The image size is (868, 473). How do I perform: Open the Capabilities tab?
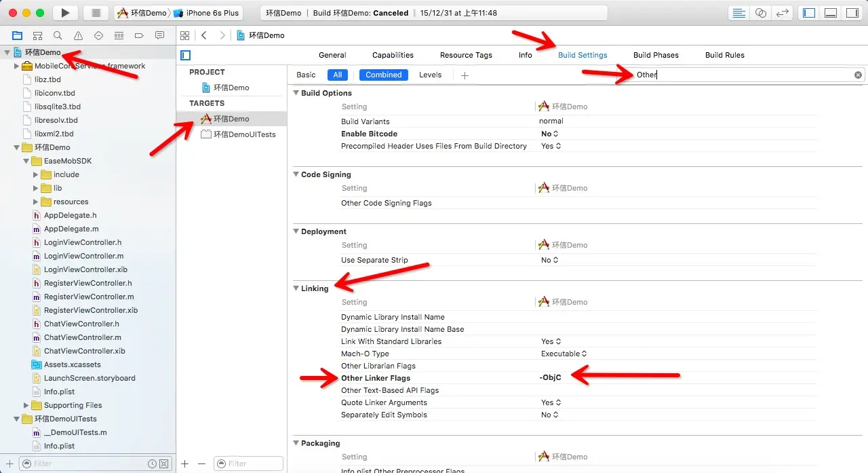393,55
